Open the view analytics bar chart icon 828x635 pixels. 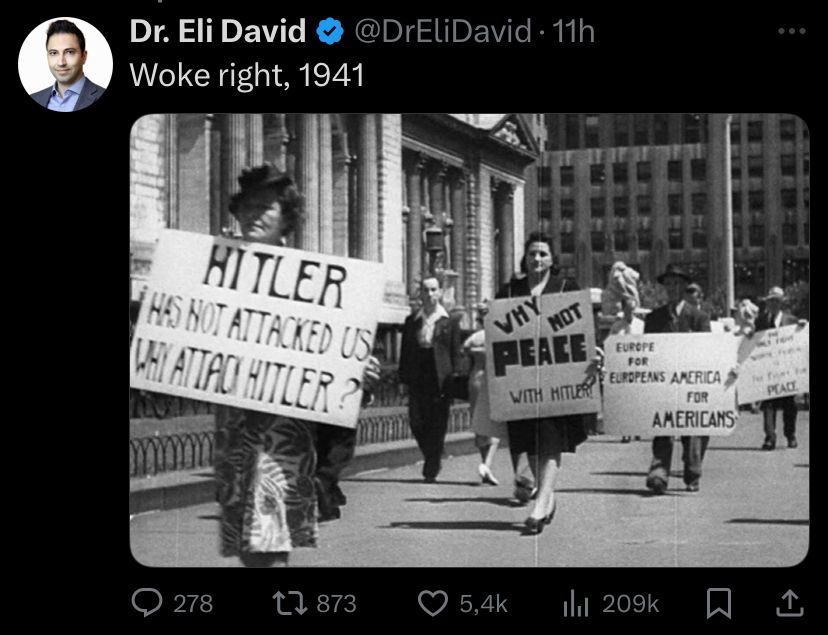576,603
